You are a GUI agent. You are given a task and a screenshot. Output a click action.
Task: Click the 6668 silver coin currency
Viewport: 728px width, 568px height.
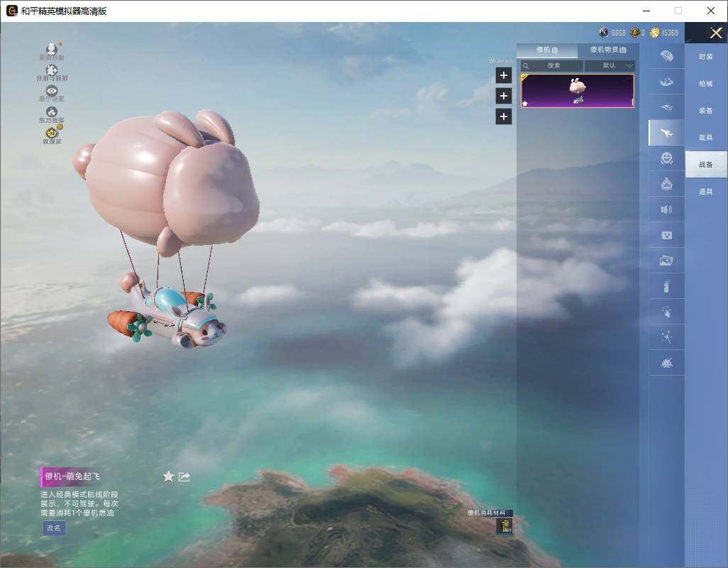[612, 33]
